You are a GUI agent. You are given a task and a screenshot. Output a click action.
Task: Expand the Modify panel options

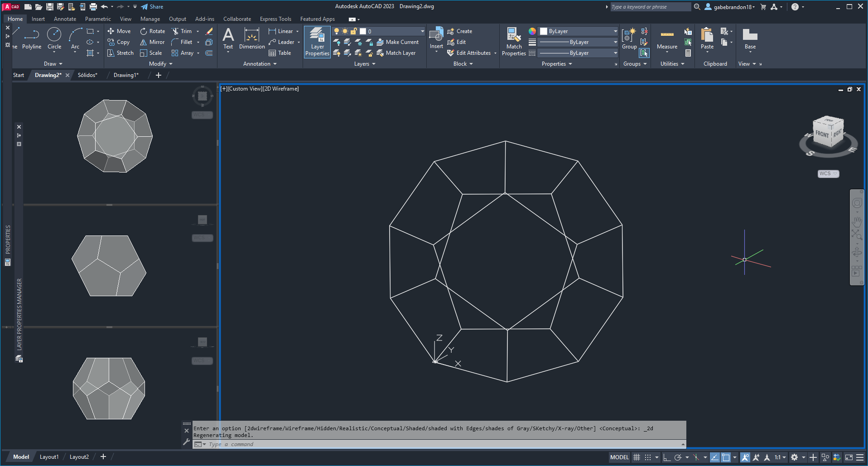[161, 64]
